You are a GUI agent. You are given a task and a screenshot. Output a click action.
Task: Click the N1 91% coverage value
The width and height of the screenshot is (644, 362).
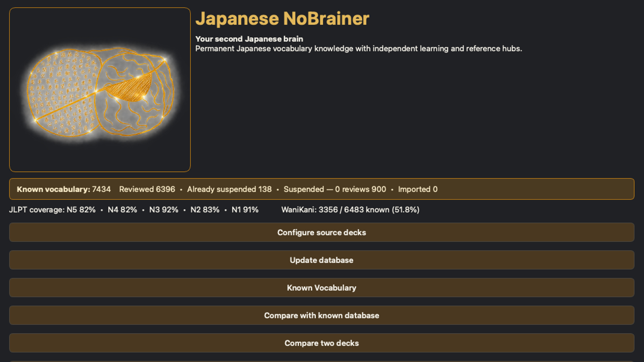tap(245, 210)
